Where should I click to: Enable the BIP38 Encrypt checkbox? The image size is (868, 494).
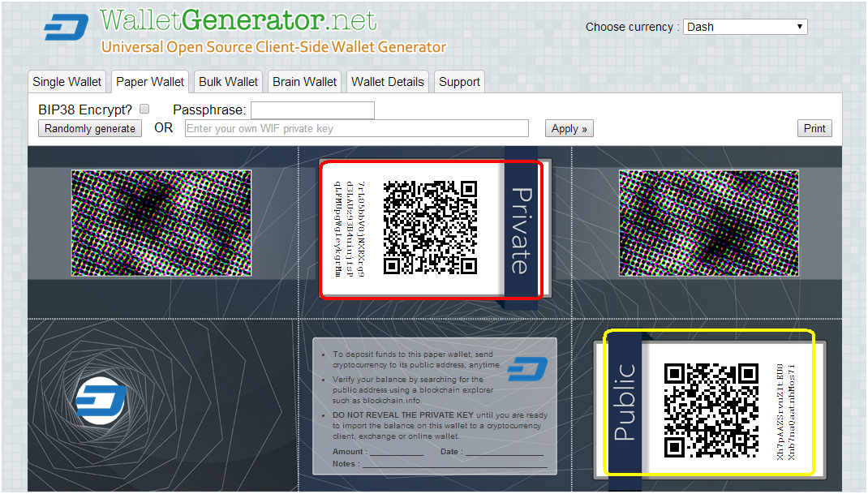click(144, 109)
